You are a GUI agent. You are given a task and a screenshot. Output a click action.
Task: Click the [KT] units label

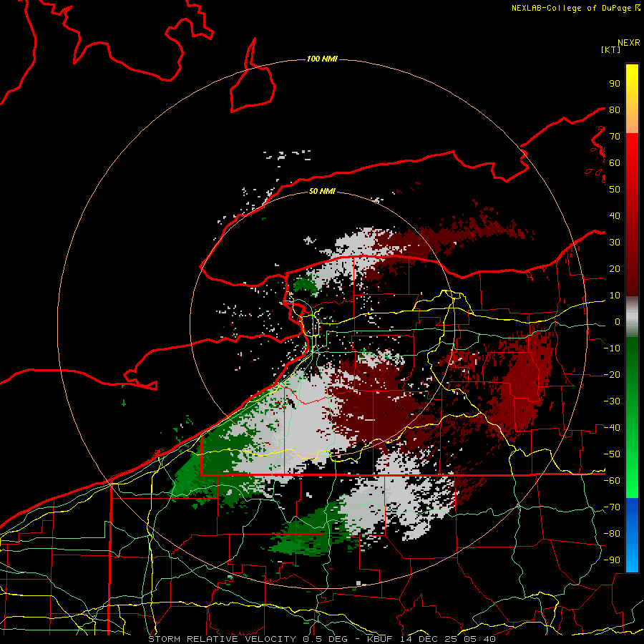click(x=611, y=49)
